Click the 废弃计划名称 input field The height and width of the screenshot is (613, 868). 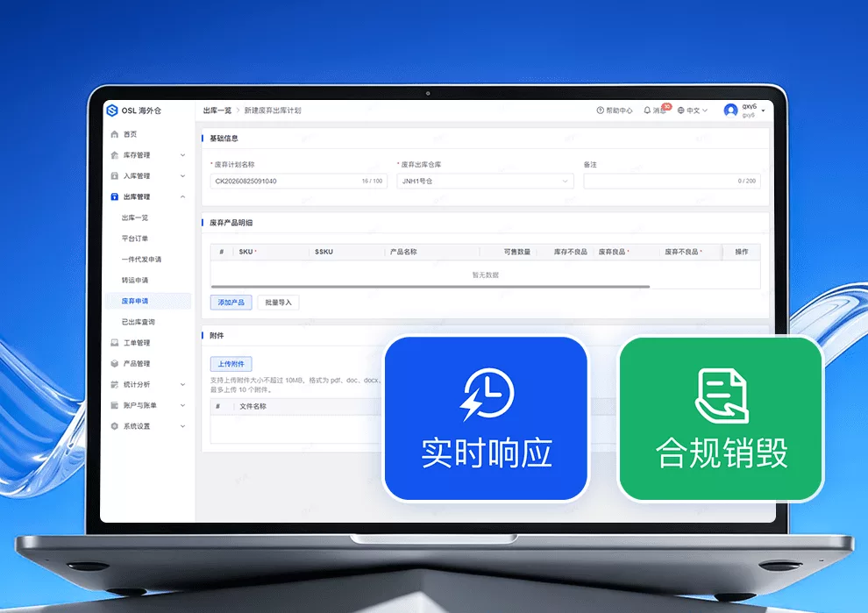pos(298,181)
